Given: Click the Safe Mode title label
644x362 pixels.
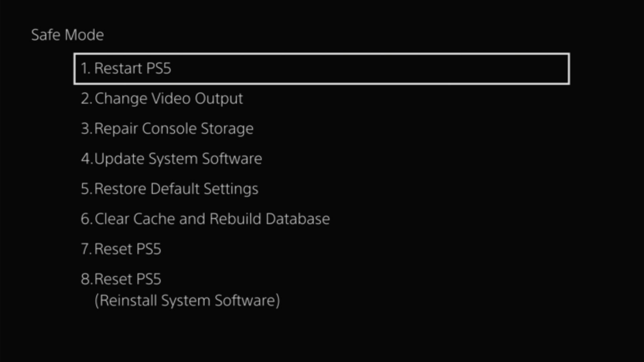Looking at the screenshot, I should click(67, 35).
